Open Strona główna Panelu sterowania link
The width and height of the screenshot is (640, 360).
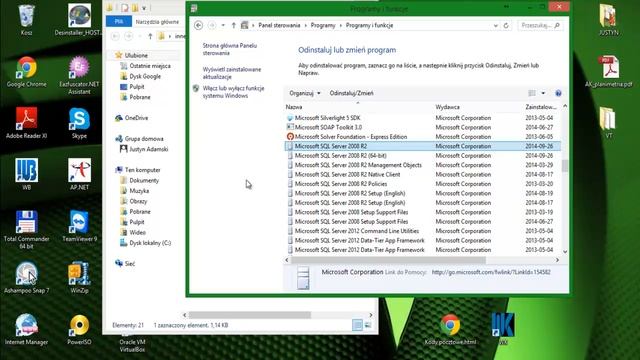point(230,49)
